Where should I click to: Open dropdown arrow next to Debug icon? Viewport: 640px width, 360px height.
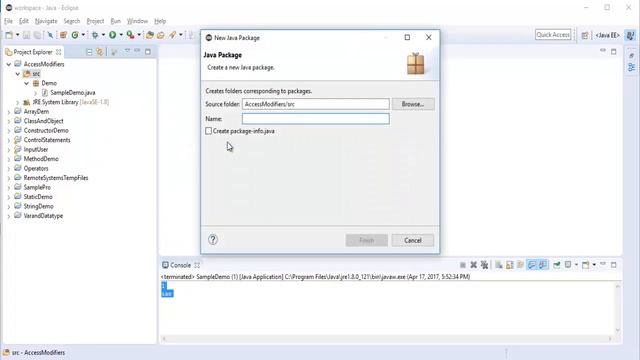tap(103, 35)
